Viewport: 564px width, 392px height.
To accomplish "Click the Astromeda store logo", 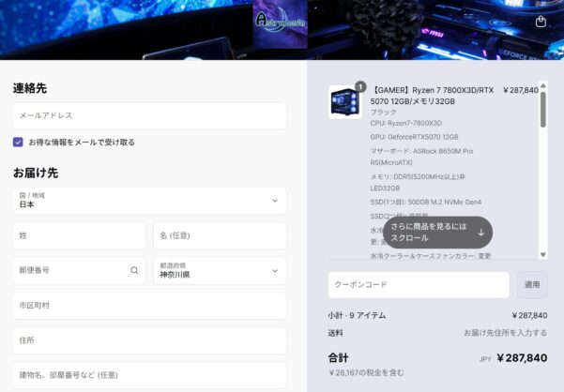I will pos(281,24).
